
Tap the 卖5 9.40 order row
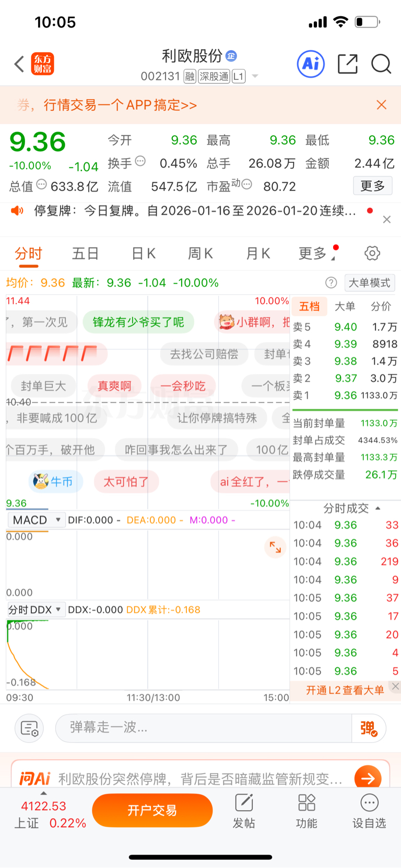(345, 327)
